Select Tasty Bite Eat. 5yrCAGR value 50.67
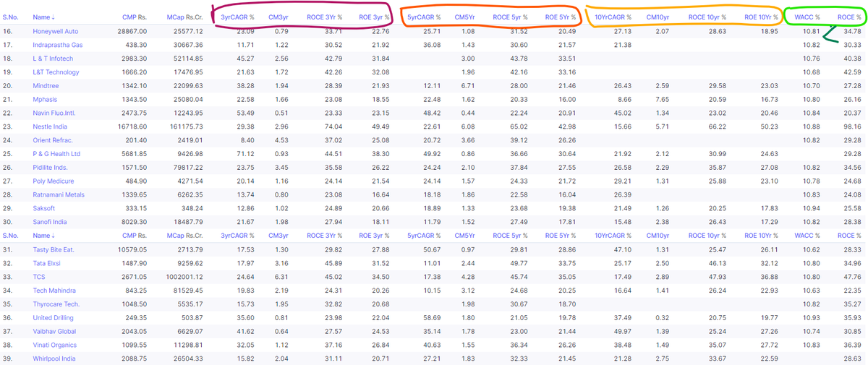 coord(431,250)
